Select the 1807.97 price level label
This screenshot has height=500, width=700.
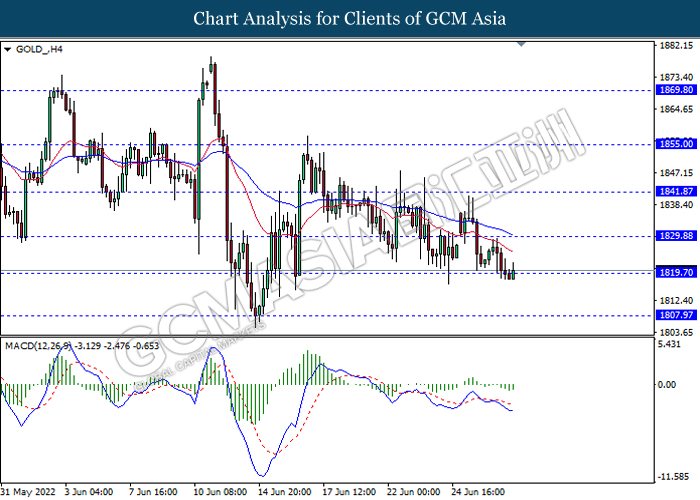point(676,315)
